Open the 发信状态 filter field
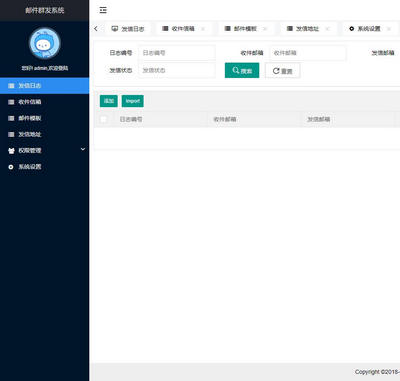Viewport: 400px width, 381px height. click(x=177, y=70)
